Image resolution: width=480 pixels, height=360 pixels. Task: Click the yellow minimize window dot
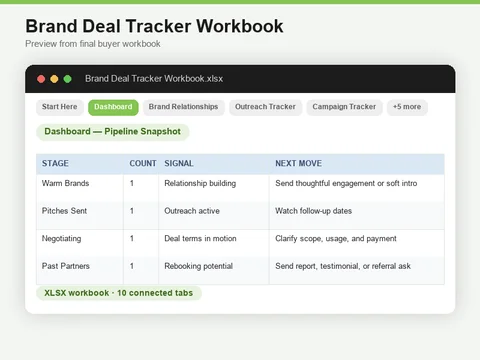pyautogui.click(x=54, y=79)
